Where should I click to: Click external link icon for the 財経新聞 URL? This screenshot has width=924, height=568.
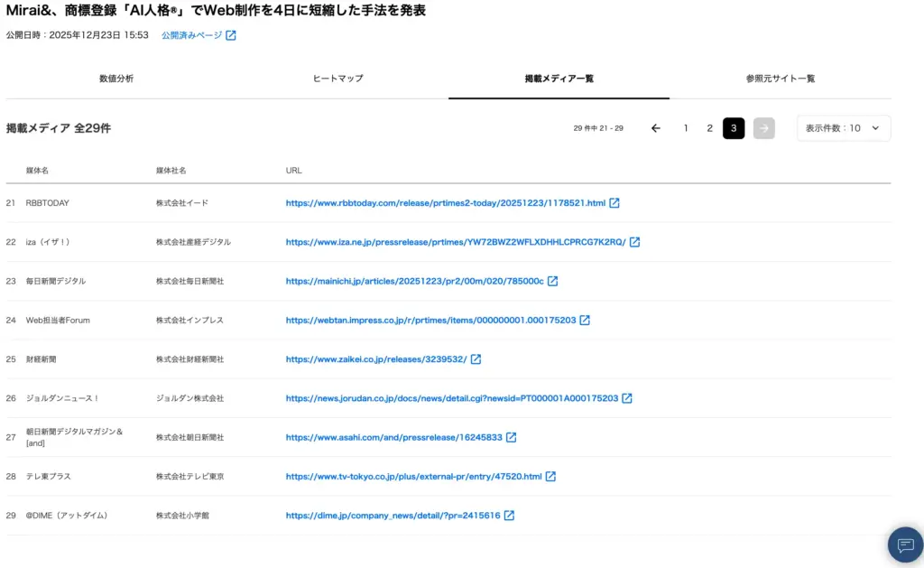(476, 358)
